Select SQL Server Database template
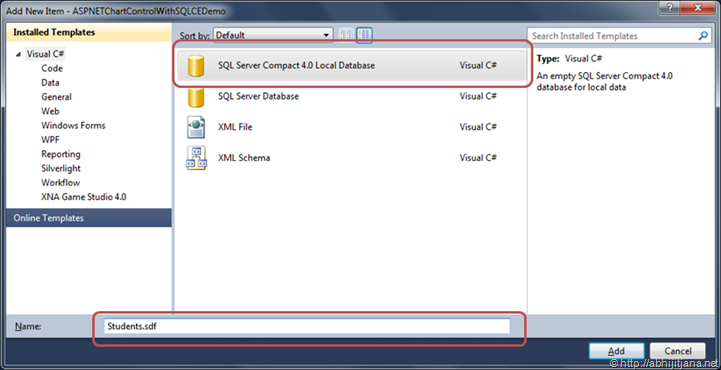Viewport: 721px width, 370px height. click(x=352, y=96)
